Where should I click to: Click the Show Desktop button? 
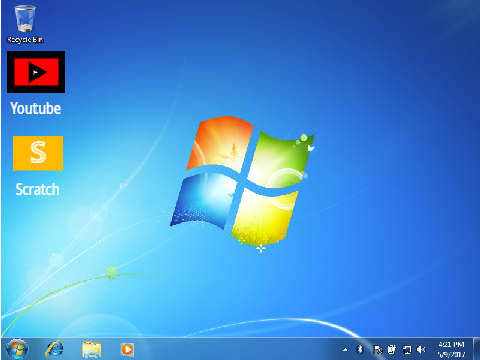click(x=477, y=349)
